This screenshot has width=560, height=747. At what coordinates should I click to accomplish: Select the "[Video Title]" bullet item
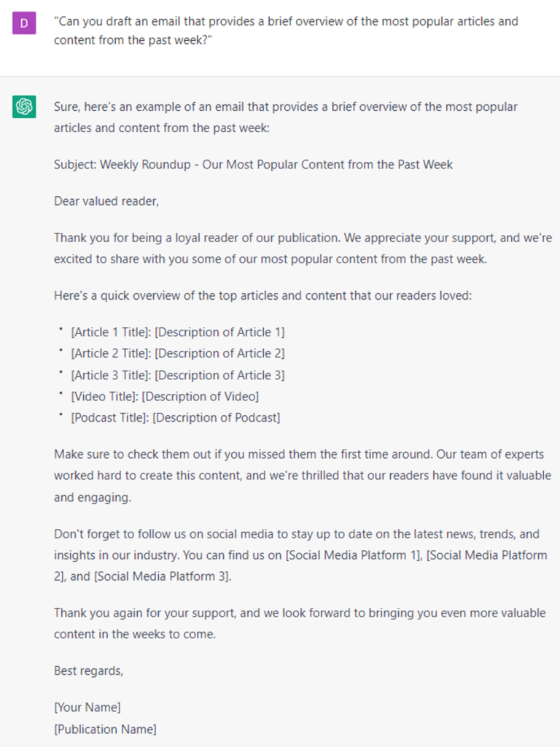165,396
